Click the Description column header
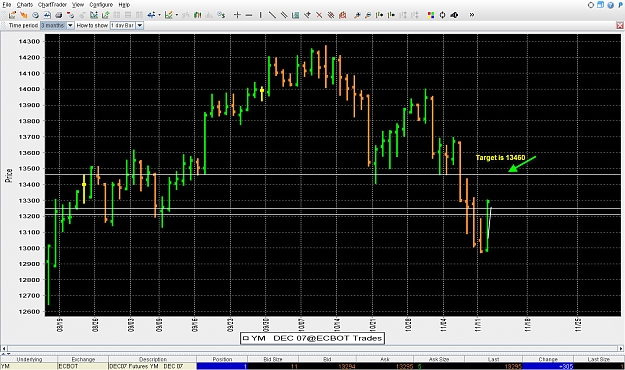 153,359
